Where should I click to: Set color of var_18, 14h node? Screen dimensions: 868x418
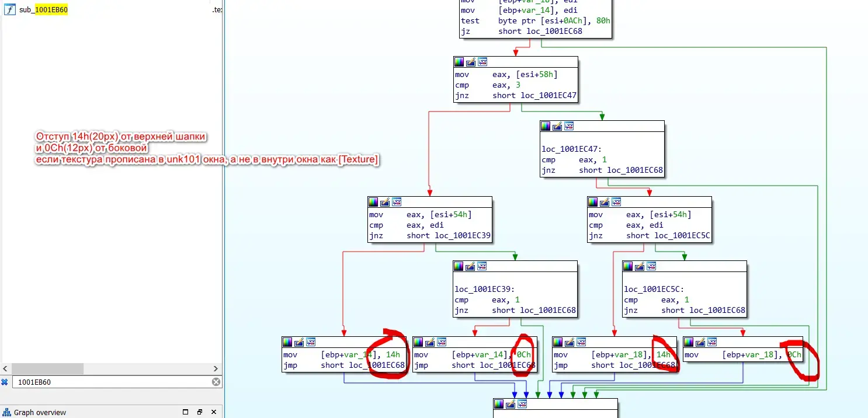[558, 342]
